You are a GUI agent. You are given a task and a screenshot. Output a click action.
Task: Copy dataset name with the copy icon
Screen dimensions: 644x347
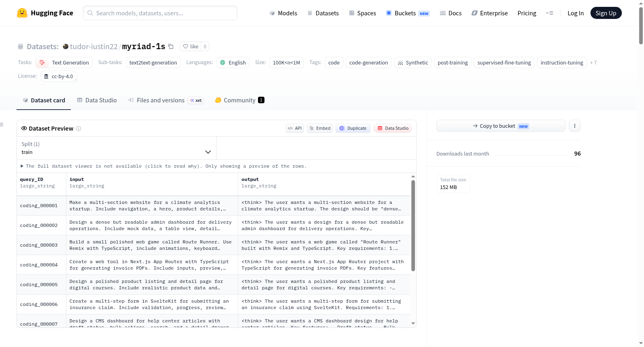(171, 46)
